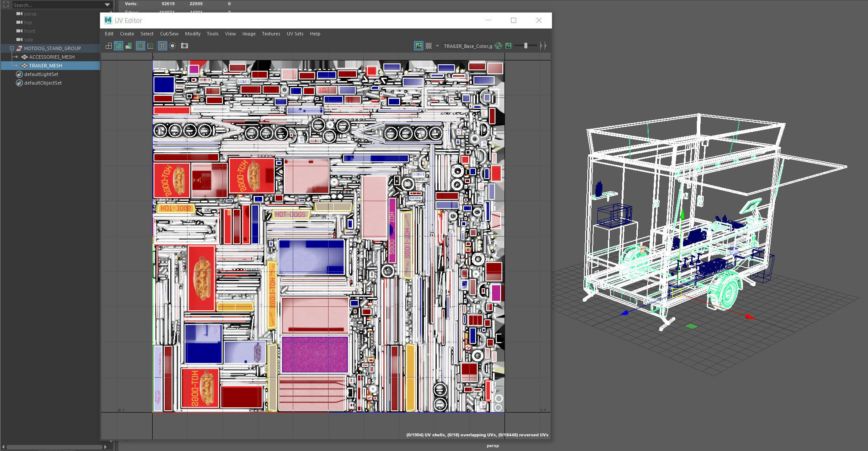This screenshot has height=451, width=868.
Task: Open the UV Sets menu
Action: [x=295, y=34]
